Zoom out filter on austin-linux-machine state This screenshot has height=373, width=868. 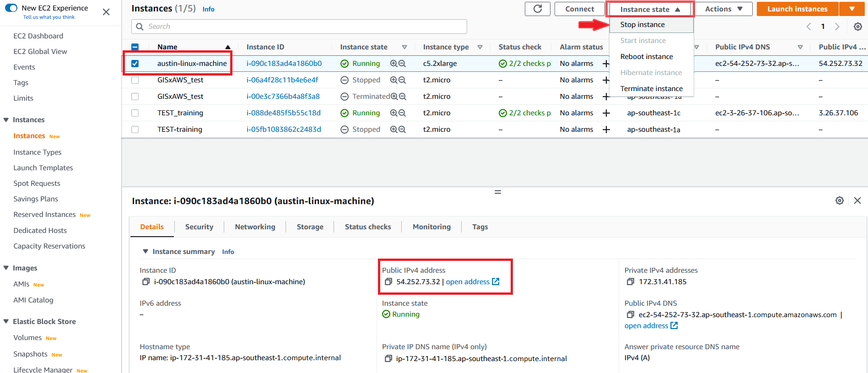pyautogui.click(x=402, y=64)
